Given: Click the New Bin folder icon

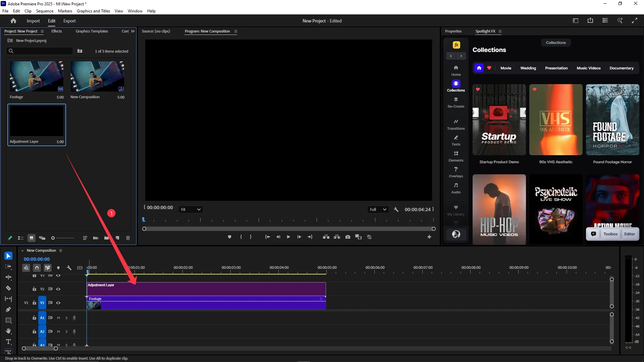Looking at the screenshot, I should [106, 238].
